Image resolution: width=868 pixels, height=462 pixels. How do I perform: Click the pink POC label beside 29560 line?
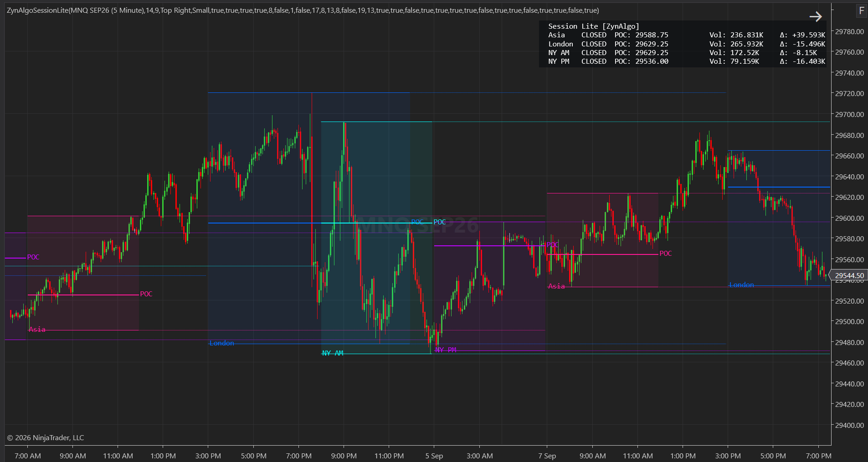[x=666, y=254]
